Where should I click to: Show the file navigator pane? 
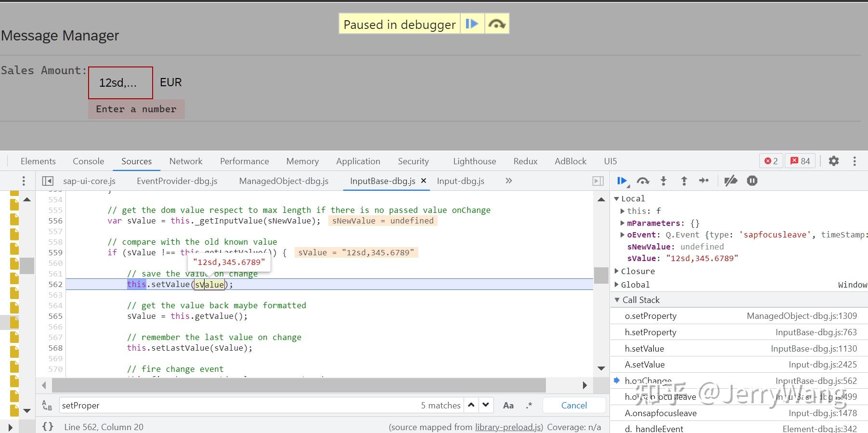click(x=47, y=181)
